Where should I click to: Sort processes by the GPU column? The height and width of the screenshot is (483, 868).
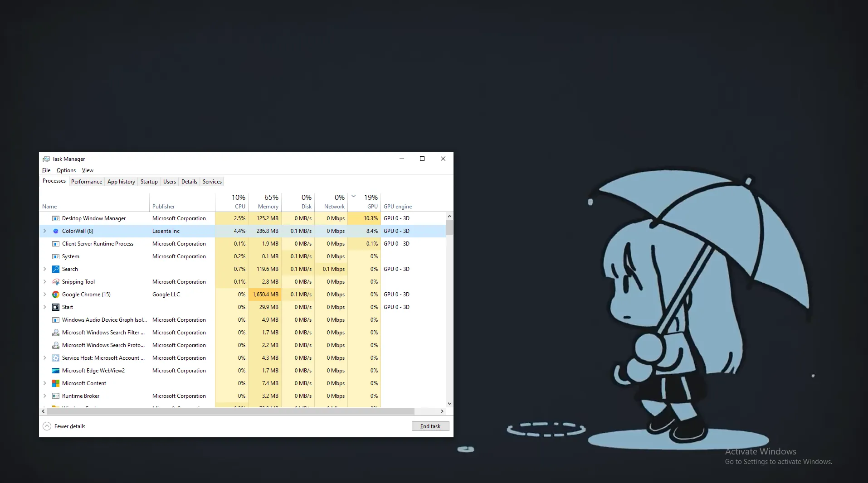[364, 202]
